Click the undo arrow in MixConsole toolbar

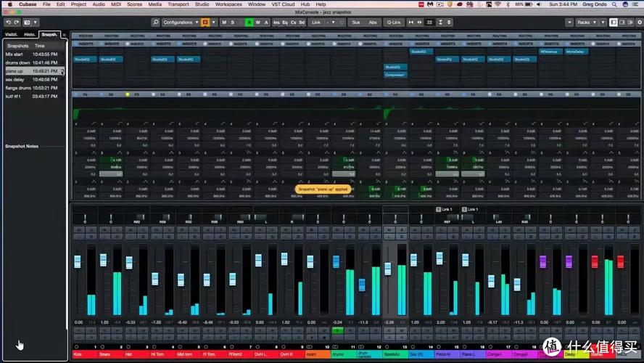coord(7,23)
